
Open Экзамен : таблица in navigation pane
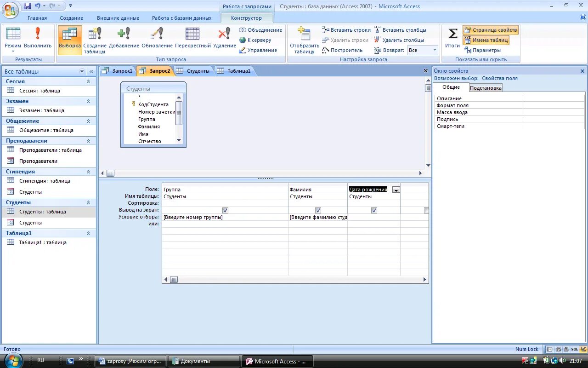(42, 110)
